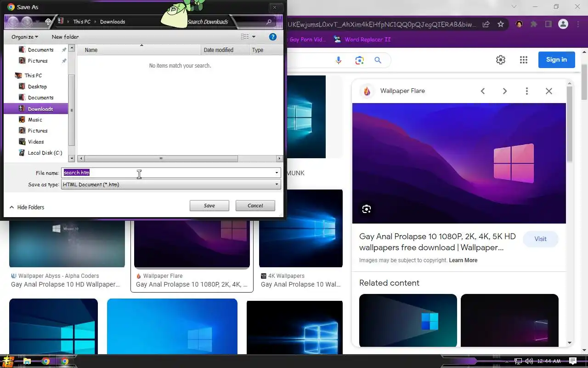Click the Google search magnifier icon
This screenshot has height=368, width=588.
[x=378, y=60]
